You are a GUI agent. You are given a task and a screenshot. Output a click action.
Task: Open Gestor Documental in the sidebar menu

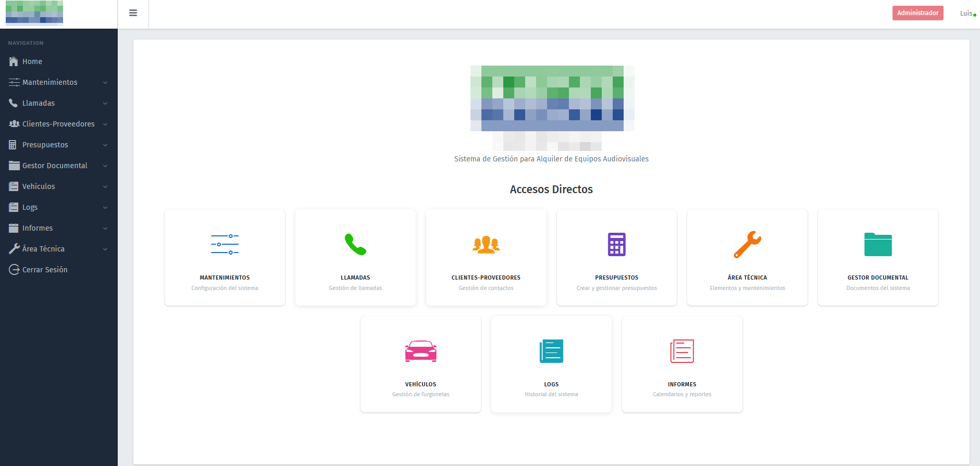tap(55, 166)
